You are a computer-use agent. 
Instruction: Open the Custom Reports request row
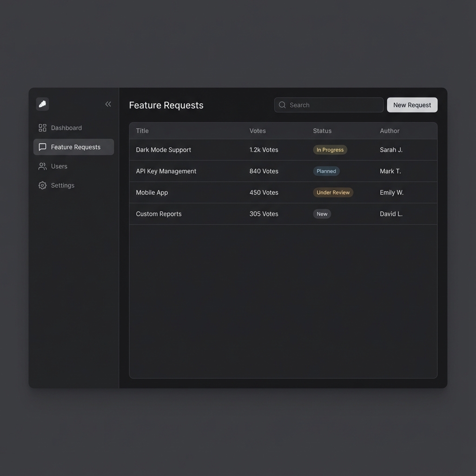point(159,214)
